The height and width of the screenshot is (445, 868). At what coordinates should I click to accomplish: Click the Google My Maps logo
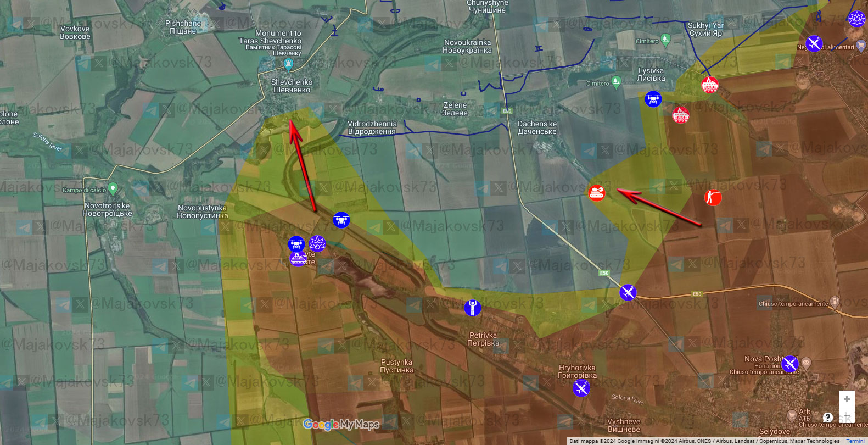[x=342, y=424]
